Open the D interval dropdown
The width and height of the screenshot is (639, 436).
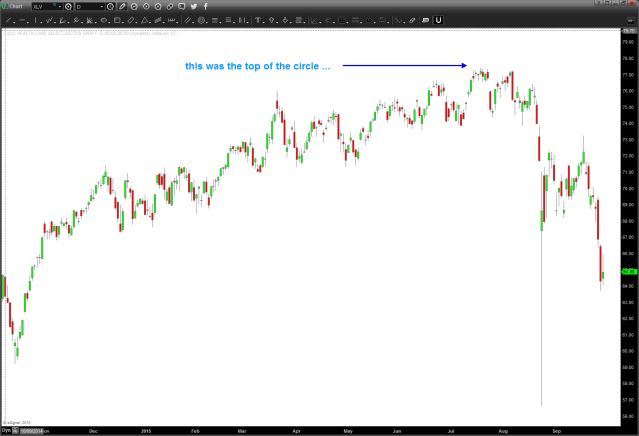(x=101, y=7)
